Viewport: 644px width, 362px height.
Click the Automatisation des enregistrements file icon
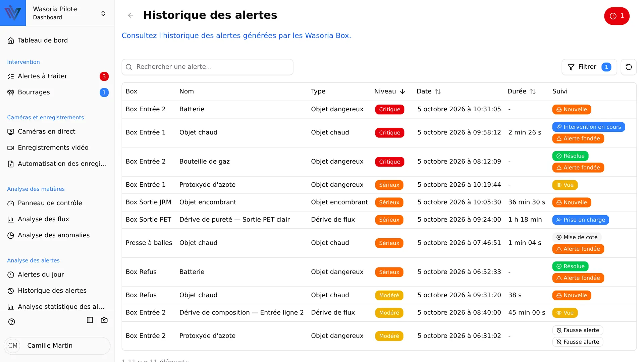pos(11,164)
